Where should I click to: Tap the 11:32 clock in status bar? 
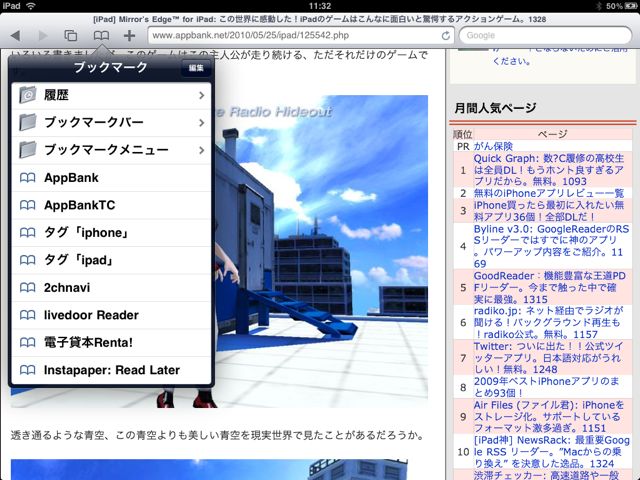(320, 6)
